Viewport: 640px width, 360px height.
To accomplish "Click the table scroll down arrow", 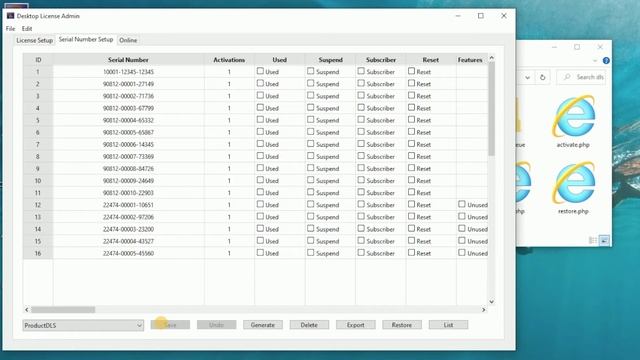I will pyautogui.click(x=491, y=302).
